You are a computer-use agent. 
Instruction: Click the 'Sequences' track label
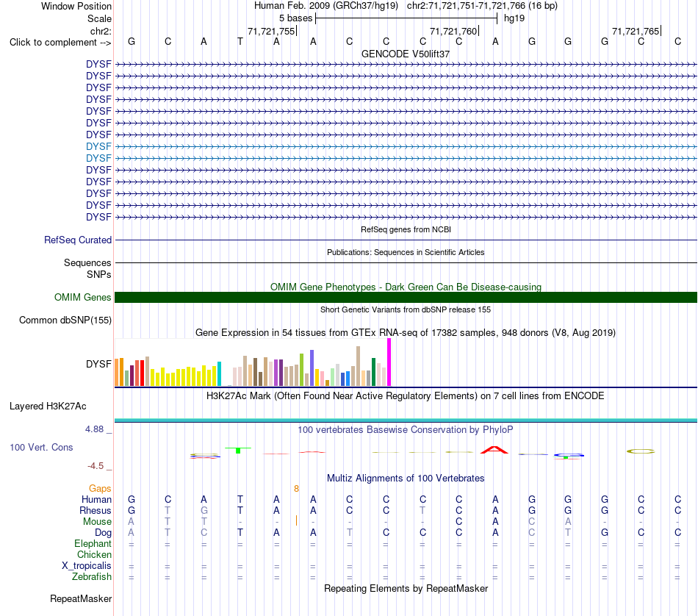click(x=87, y=262)
